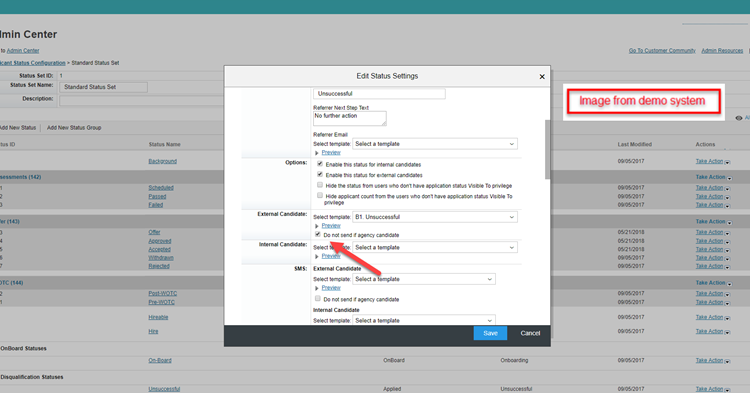Open Take Action for Assessments group header

(714, 177)
